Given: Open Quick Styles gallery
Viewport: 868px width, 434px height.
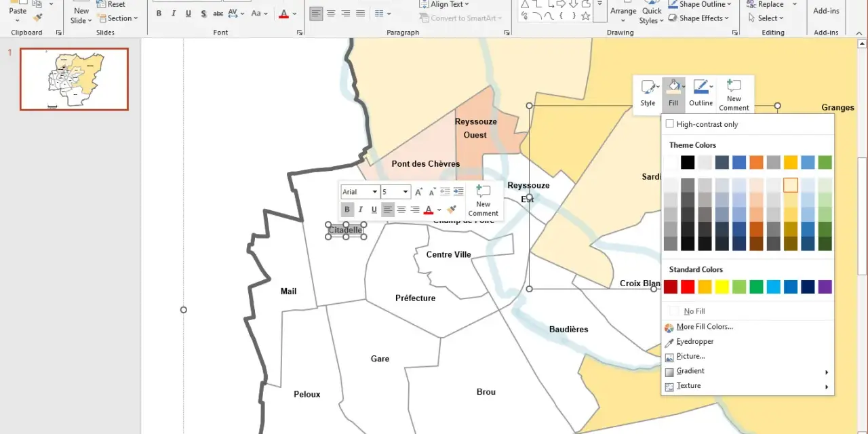Looking at the screenshot, I should 651,14.
